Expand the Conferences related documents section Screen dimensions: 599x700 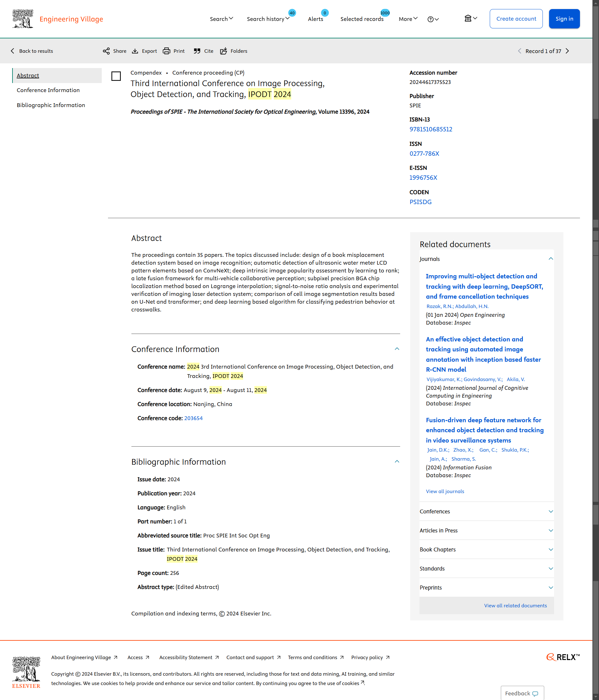tap(487, 512)
